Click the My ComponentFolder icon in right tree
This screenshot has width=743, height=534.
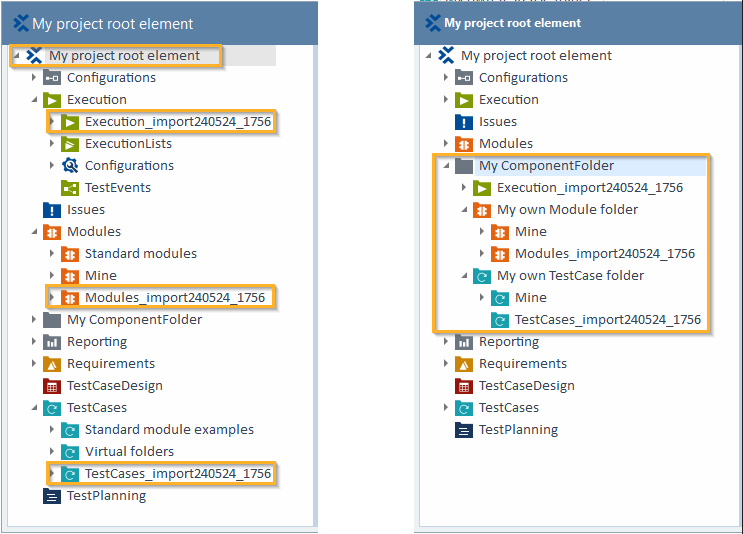point(463,166)
